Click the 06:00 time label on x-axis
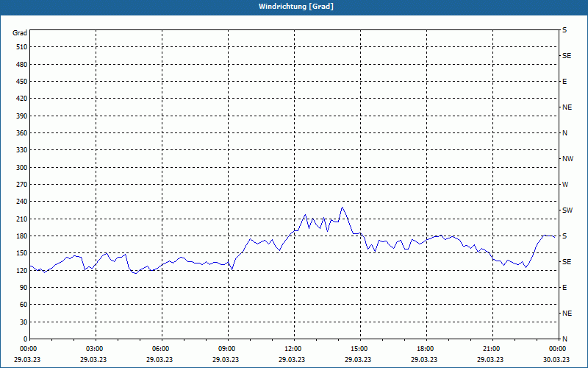 coord(162,349)
